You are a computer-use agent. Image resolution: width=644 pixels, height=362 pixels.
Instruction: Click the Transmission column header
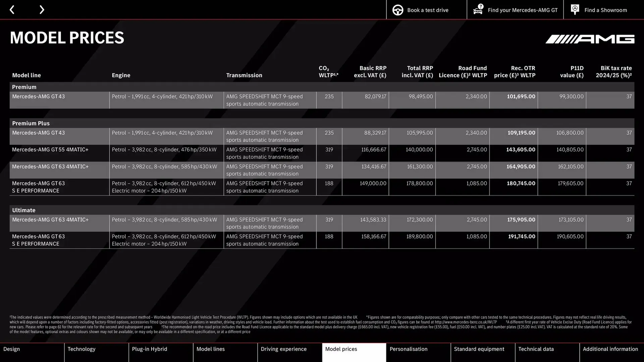(x=244, y=75)
